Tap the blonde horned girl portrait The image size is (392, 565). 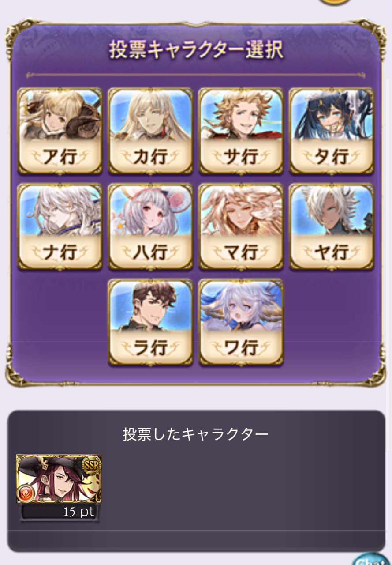point(60,114)
